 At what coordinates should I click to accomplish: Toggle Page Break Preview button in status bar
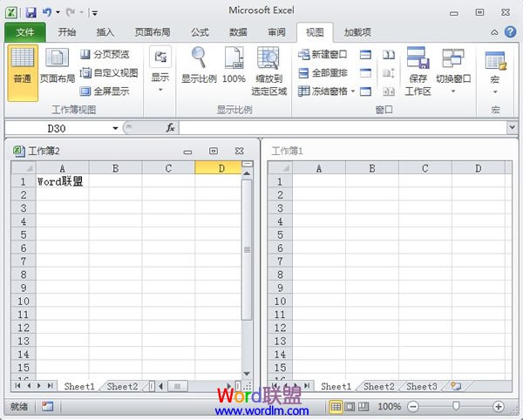tap(363, 407)
